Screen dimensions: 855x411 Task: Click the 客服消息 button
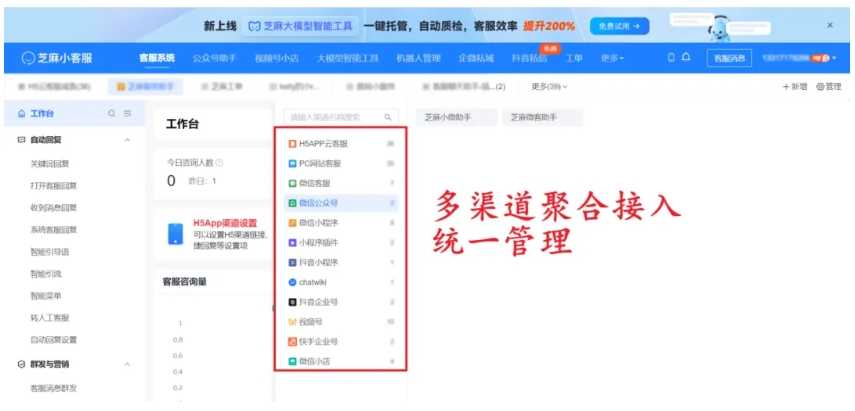click(x=730, y=58)
